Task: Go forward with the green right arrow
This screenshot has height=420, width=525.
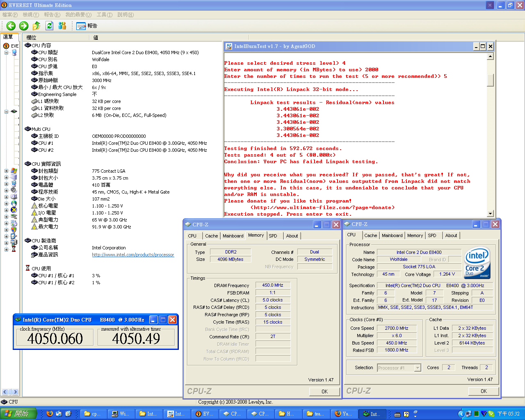Action: click(24, 26)
